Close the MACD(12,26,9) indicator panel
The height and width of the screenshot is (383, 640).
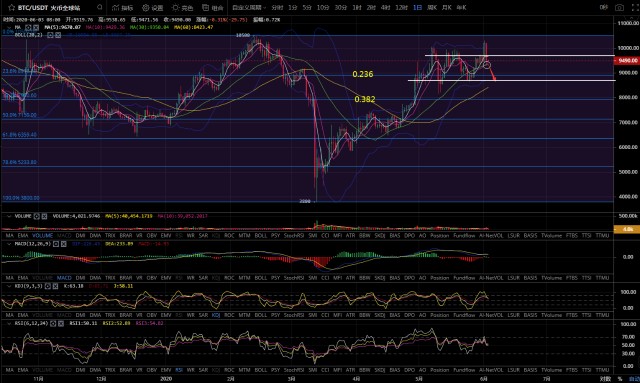[x=64, y=244]
